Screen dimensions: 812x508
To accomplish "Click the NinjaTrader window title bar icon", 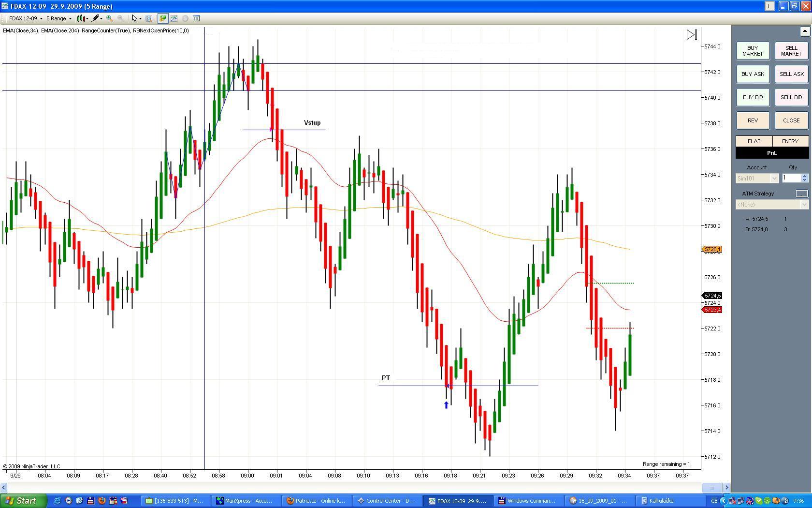I will [x=5, y=6].
